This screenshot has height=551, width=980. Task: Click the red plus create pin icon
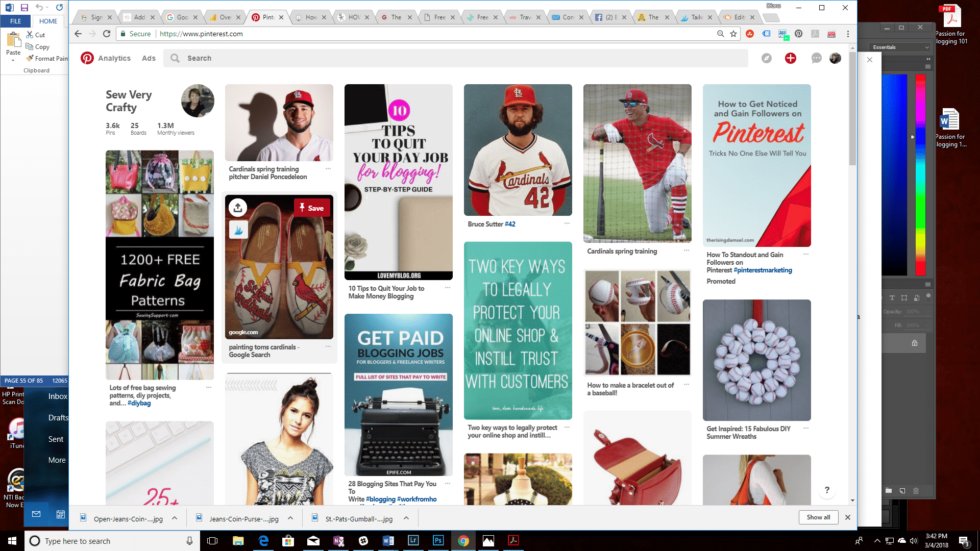791,58
